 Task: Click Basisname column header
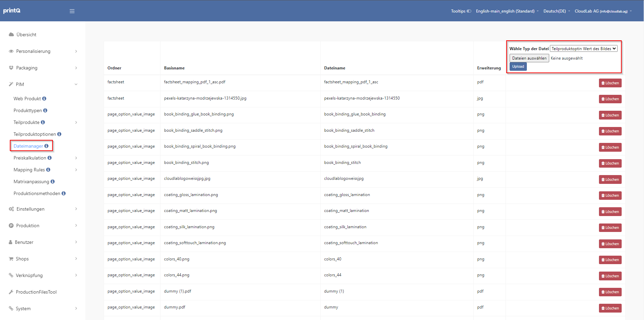pos(174,68)
